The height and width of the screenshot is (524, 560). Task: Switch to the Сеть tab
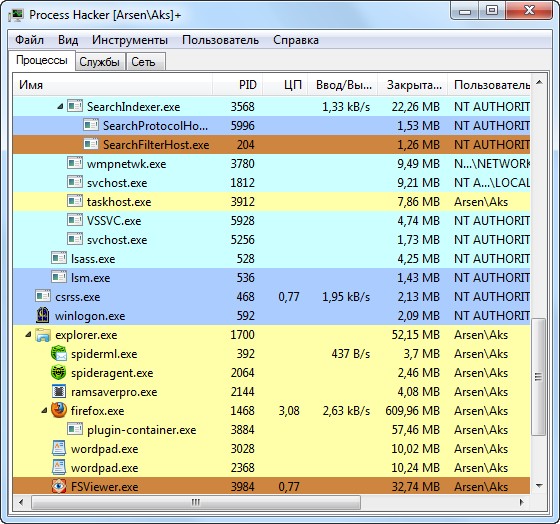[x=143, y=62]
